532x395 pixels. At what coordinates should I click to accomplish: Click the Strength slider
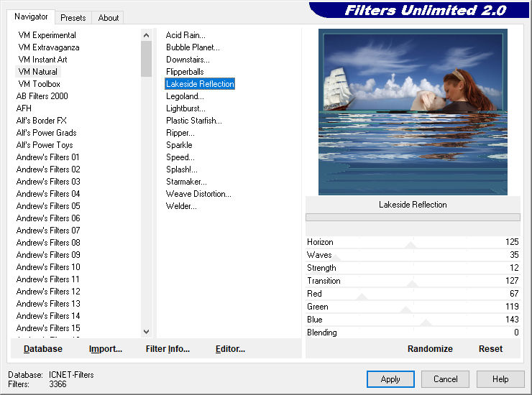tap(413, 268)
